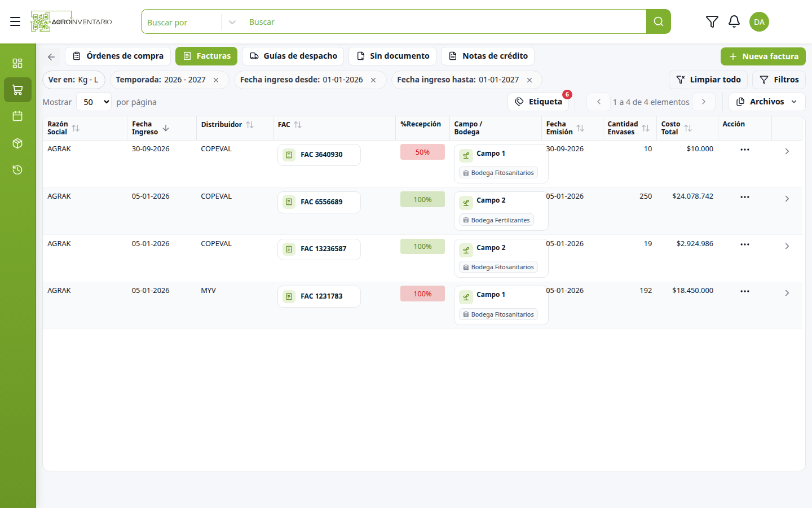Open the rows per page dropdown showing 50
Image resolution: width=812 pixels, height=508 pixels.
click(x=94, y=102)
